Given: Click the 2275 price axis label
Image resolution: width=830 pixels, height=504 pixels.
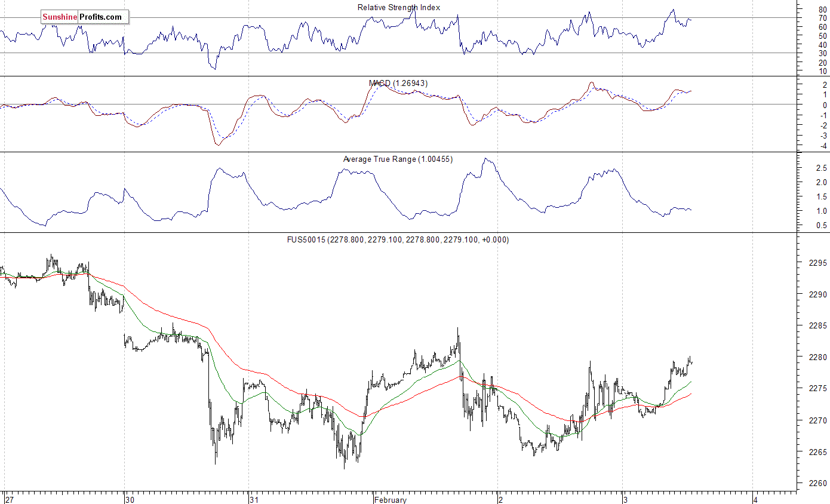Looking at the screenshot, I should pyautogui.click(x=819, y=389).
